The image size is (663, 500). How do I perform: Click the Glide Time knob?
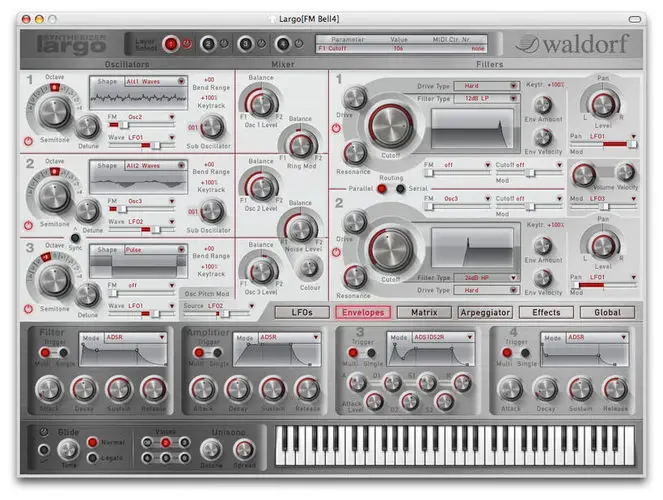(69, 450)
